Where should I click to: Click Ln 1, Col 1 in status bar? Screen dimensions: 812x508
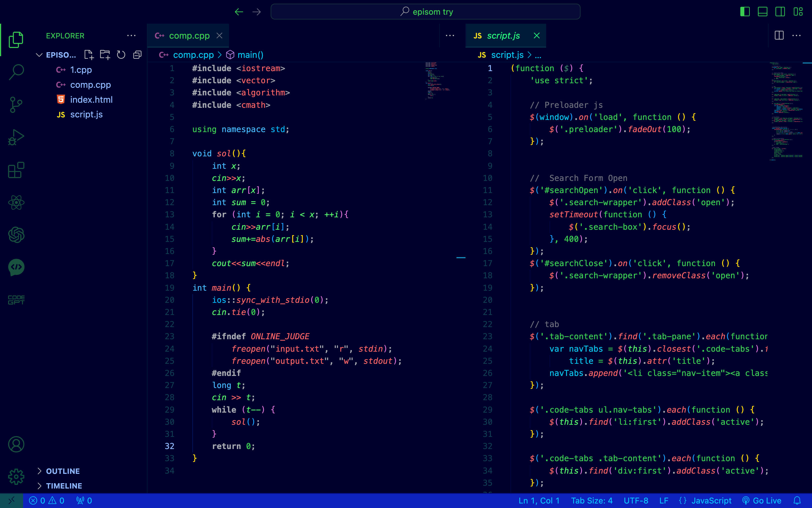click(539, 501)
